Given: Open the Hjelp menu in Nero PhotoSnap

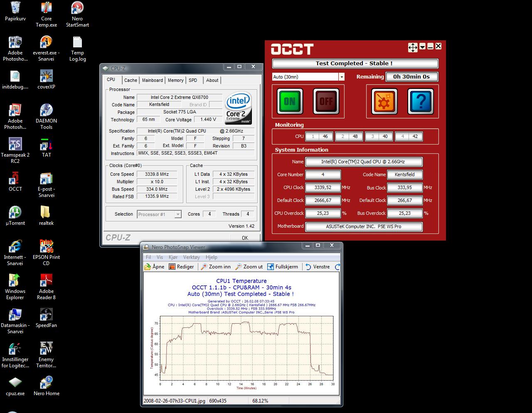Looking at the screenshot, I should 211,257.
